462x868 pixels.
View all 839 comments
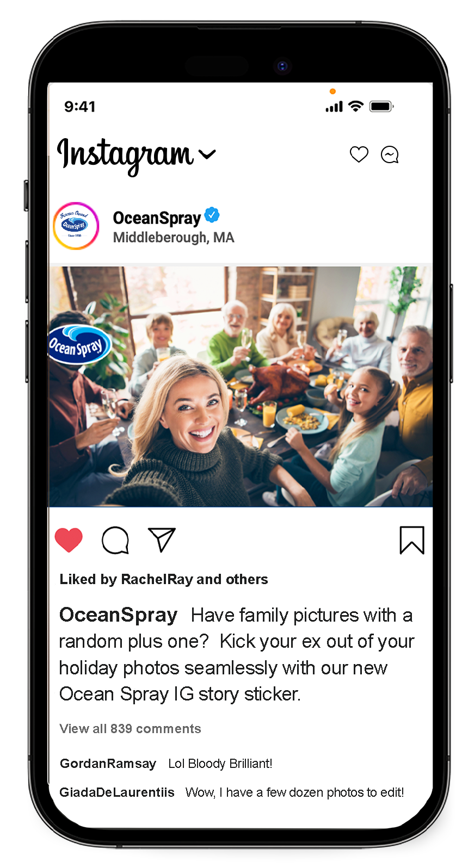130,729
